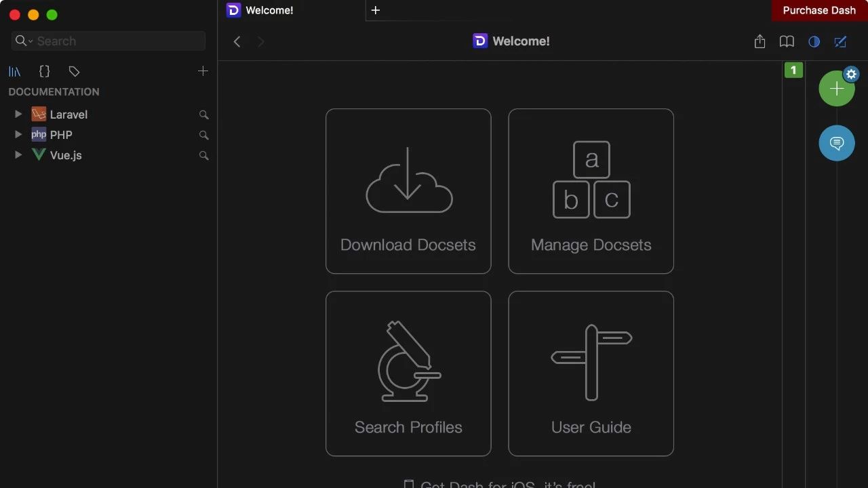868x488 pixels.
Task: Open the Download Docsets card
Action: pos(408,191)
